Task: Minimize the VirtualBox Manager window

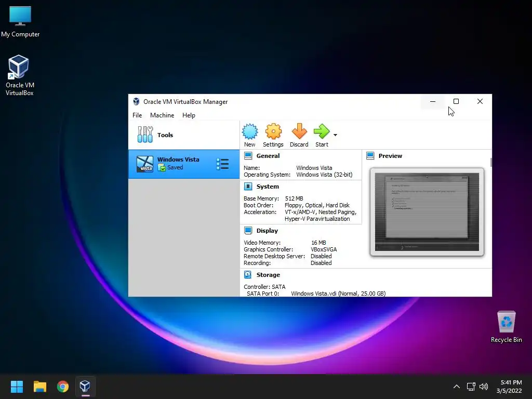Action: (433, 101)
